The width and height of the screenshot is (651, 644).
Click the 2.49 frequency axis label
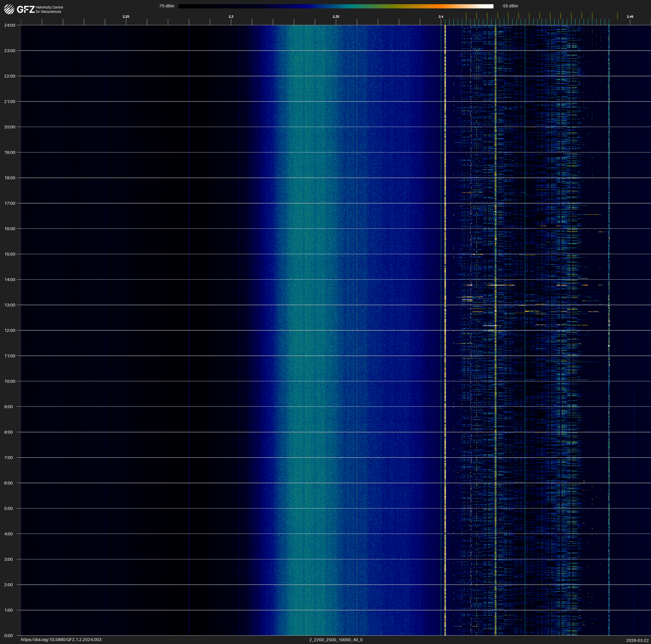(x=629, y=17)
